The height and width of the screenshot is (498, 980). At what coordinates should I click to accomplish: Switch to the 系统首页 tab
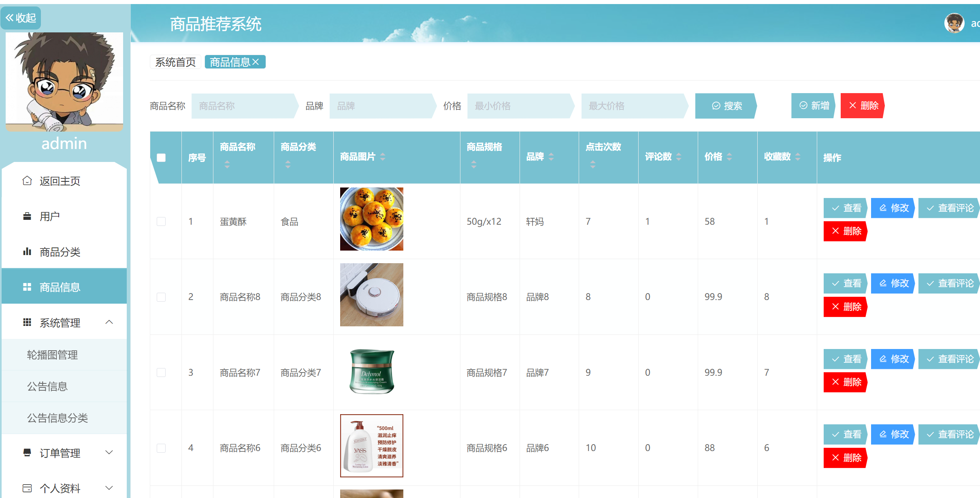click(175, 62)
